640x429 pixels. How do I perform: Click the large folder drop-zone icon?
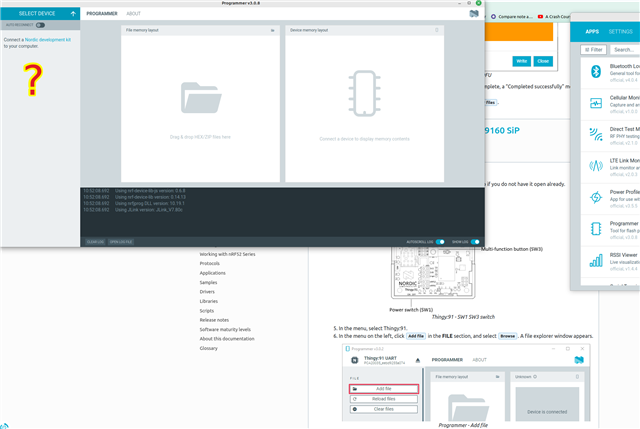pos(201,98)
